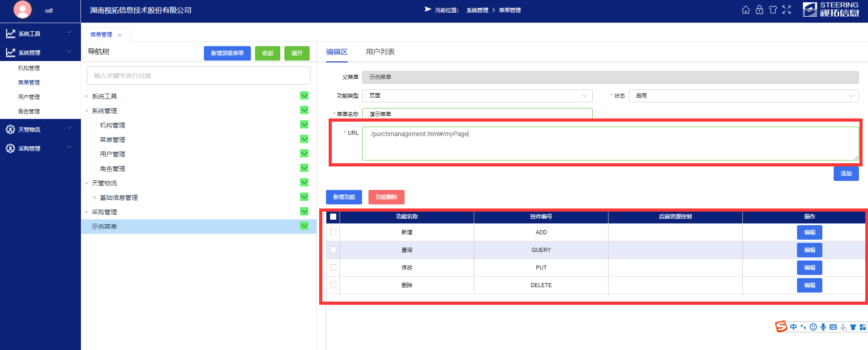Click the home icon in header
Viewport: 868px width, 350px height.
746,10
